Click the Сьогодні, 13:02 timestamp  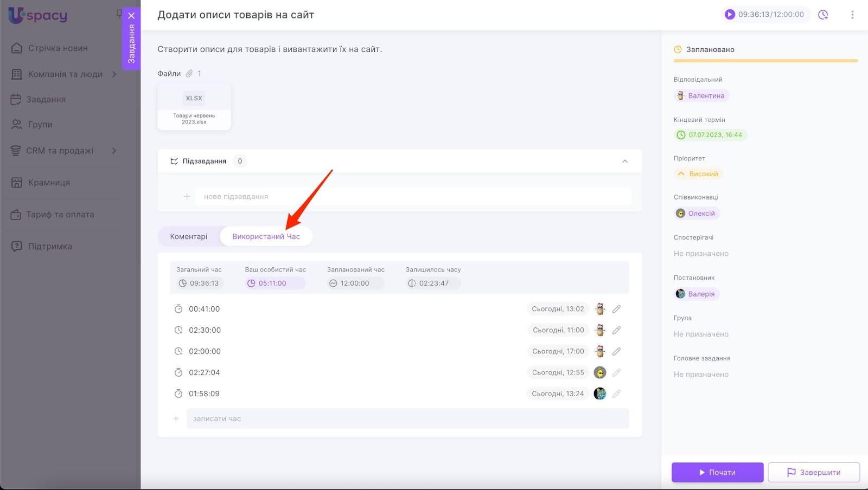558,310
